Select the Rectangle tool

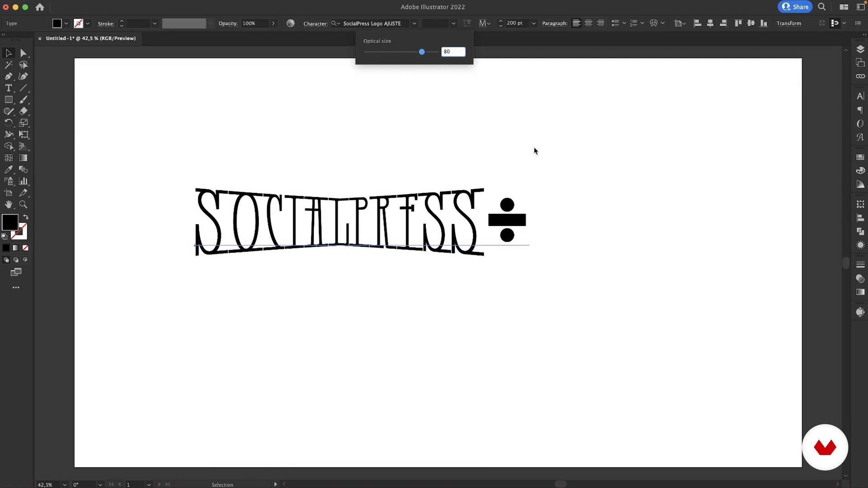pos(9,100)
